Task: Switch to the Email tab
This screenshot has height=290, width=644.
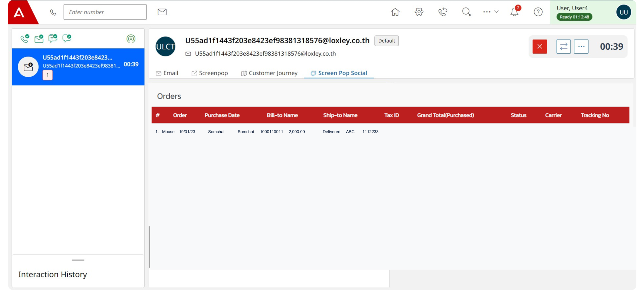Action: [167, 73]
